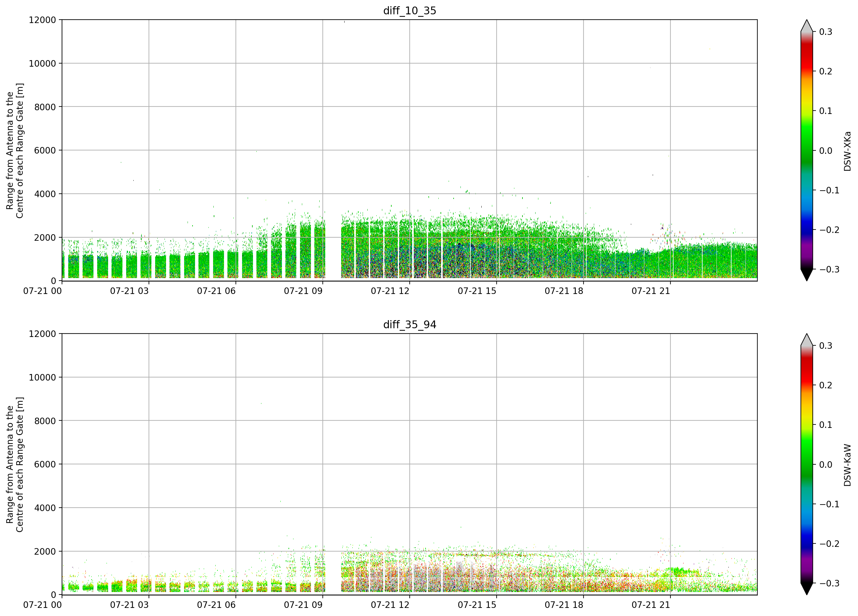
Task: Click the '−0.1' tick on the DSW-KaW colorbar
Action: [x=829, y=504]
